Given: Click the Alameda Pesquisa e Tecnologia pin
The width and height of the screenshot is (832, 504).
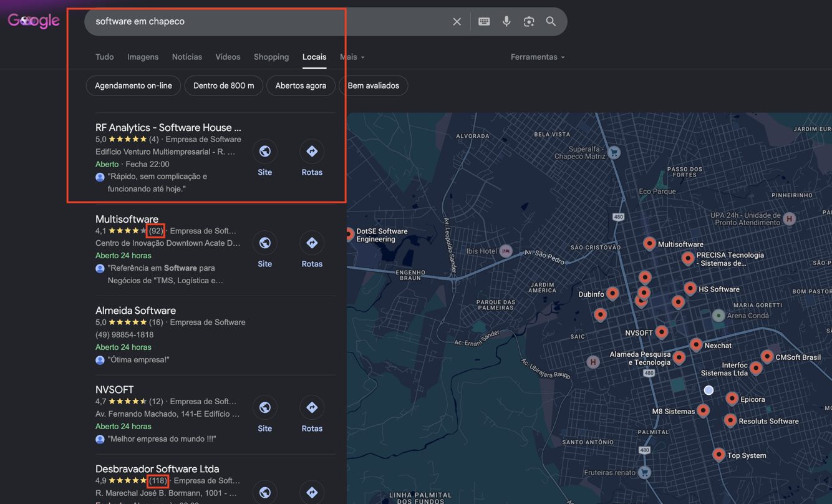Looking at the screenshot, I should click(679, 357).
